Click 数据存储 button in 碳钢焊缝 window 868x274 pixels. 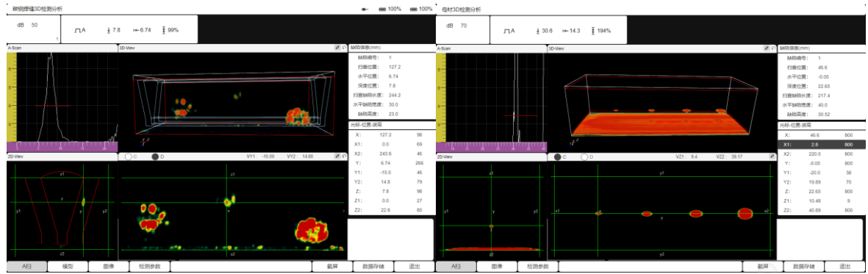coord(373,266)
